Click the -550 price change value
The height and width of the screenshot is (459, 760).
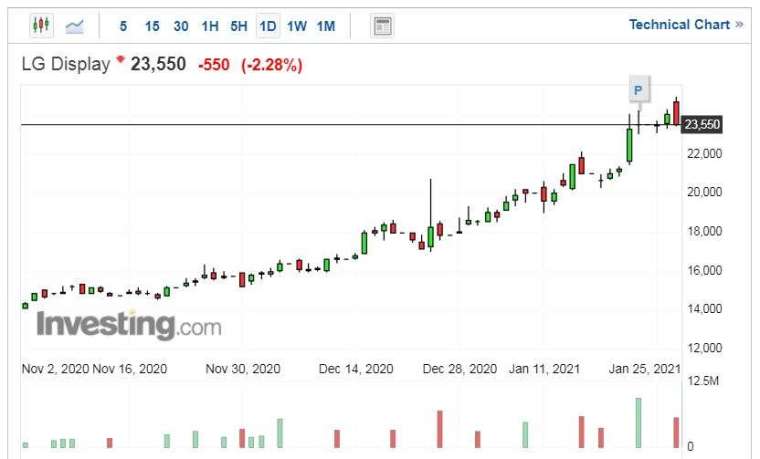point(214,64)
